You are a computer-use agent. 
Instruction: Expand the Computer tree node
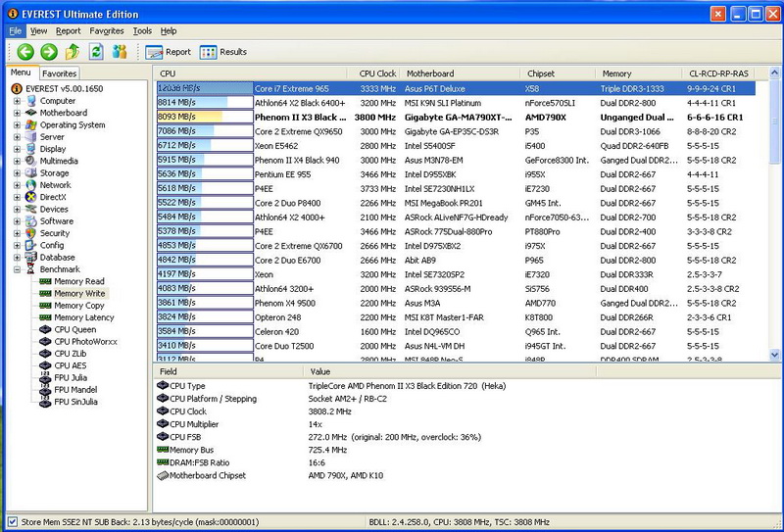click(17, 101)
